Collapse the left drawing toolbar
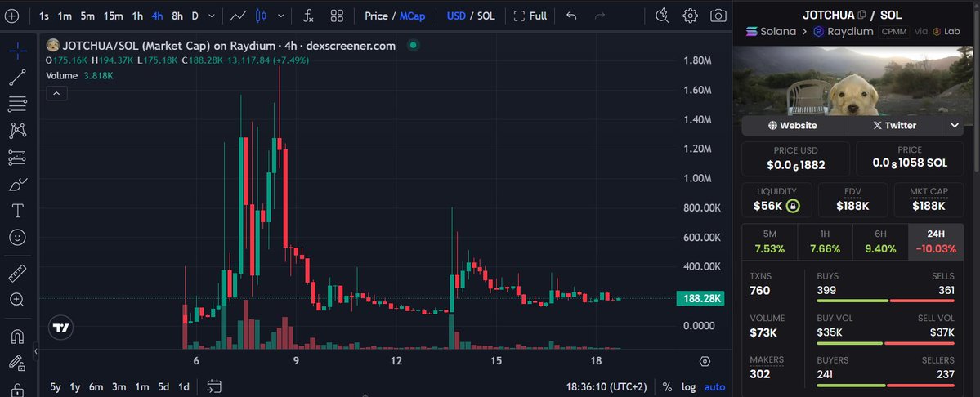The width and height of the screenshot is (980, 397). pyautogui.click(x=36, y=351)
